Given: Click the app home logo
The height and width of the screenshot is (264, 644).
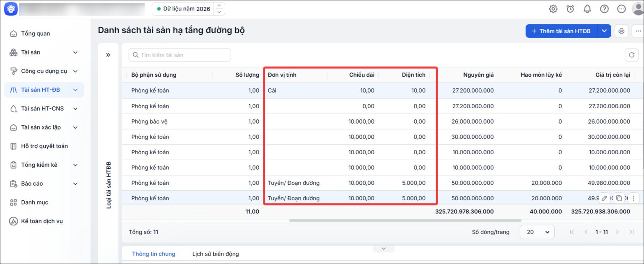Looking at the screenshot, I should pos(11,9).
